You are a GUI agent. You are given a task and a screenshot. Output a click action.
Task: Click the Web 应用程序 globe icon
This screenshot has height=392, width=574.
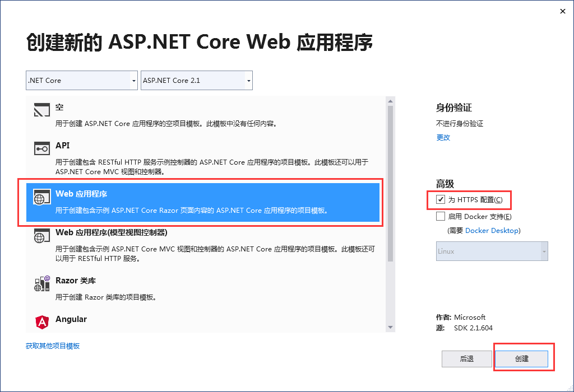(x=41, y=197)
